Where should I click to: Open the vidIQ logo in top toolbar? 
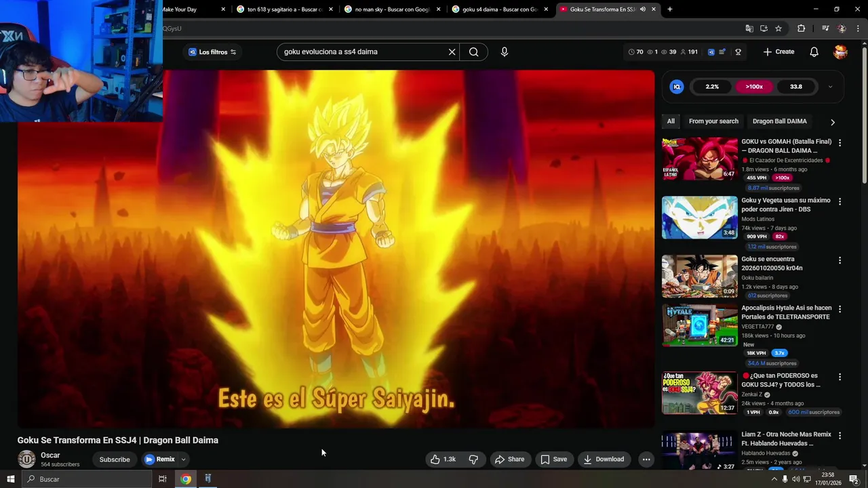711,52
